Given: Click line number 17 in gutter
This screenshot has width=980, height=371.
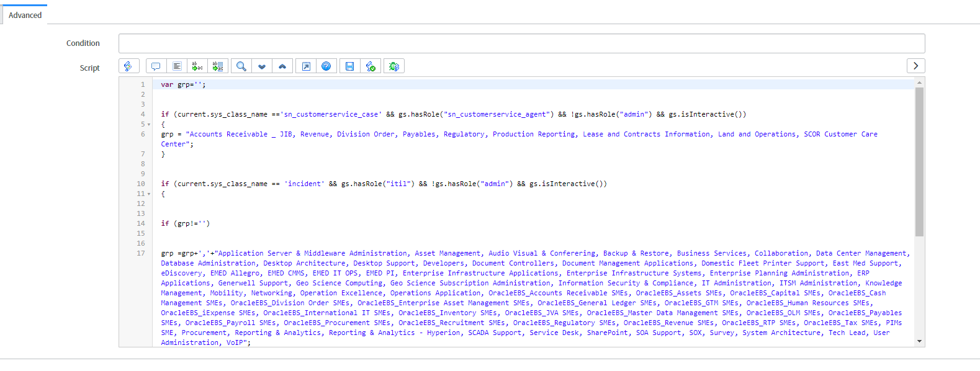Looking at the screenshot, I should click(141, 253).
